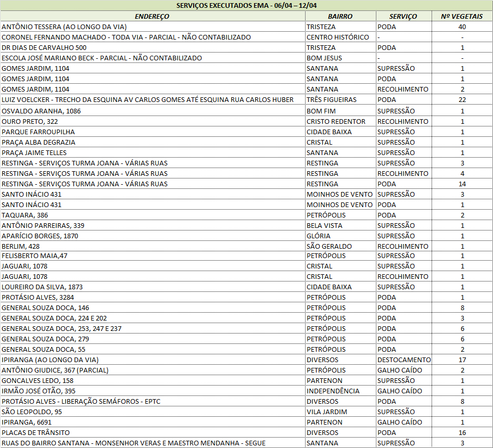Select the GLÓRIA bairro cell
The image size is (493, 448).
tap(318, 236)
